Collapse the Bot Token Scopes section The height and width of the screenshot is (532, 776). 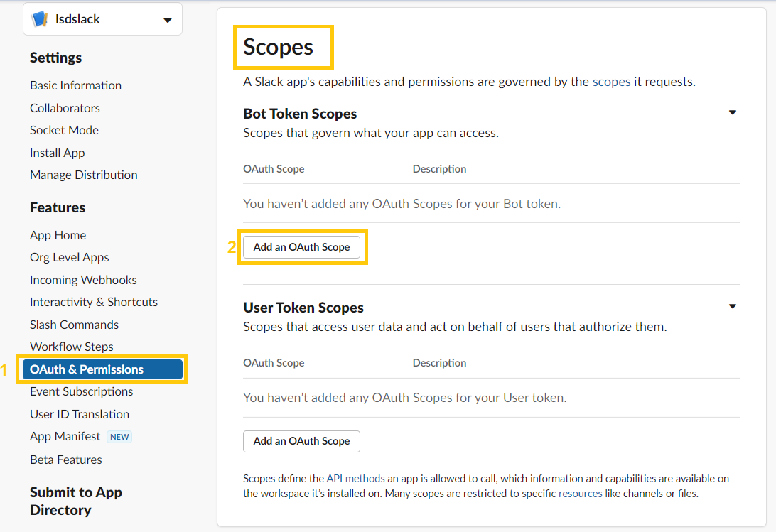[x=733, y=113]
